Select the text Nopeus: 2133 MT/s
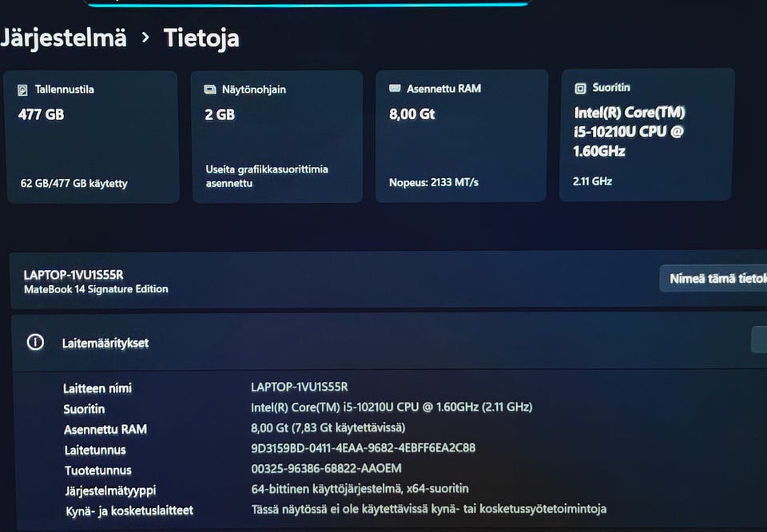Viewport: 767px width, 532px height. (434, 182)
